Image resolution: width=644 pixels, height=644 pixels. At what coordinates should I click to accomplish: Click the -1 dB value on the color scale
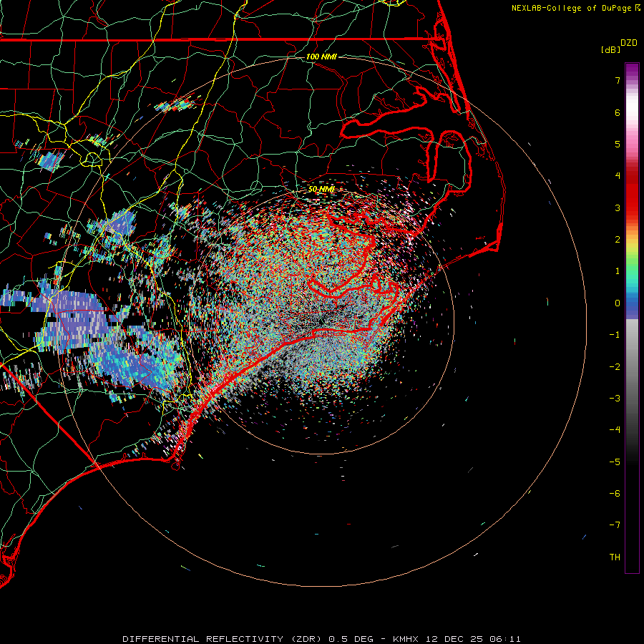point(615,335)
